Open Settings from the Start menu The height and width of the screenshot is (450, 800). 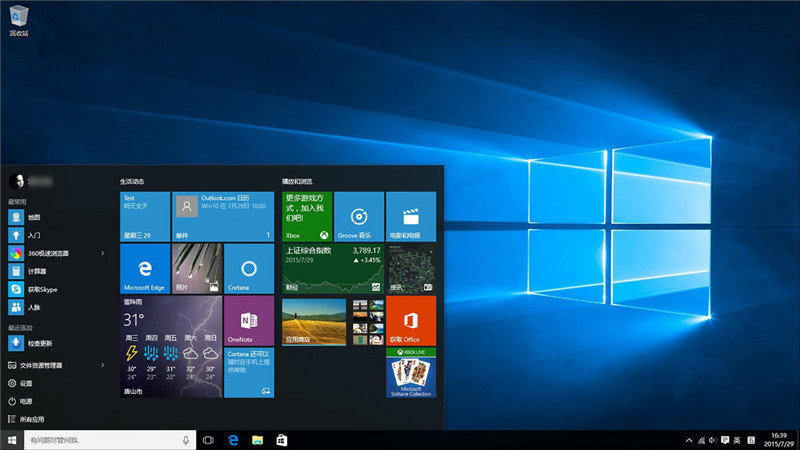point(27,383)
